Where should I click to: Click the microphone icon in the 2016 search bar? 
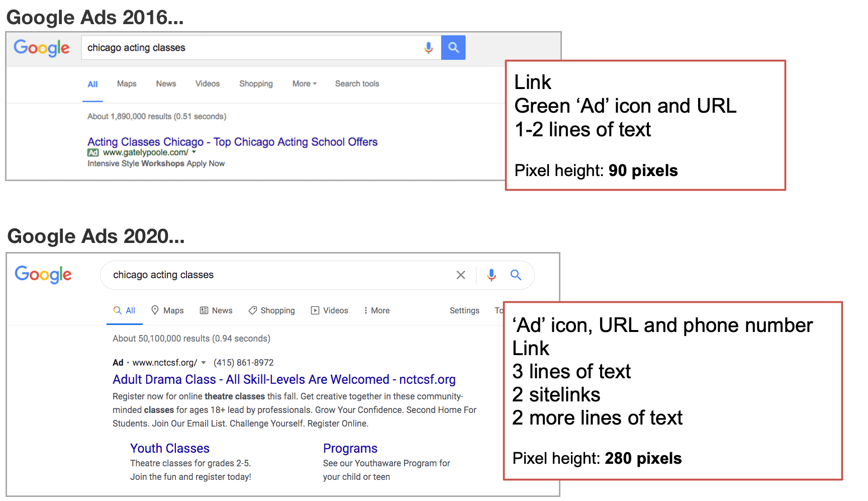pos(428,48)
